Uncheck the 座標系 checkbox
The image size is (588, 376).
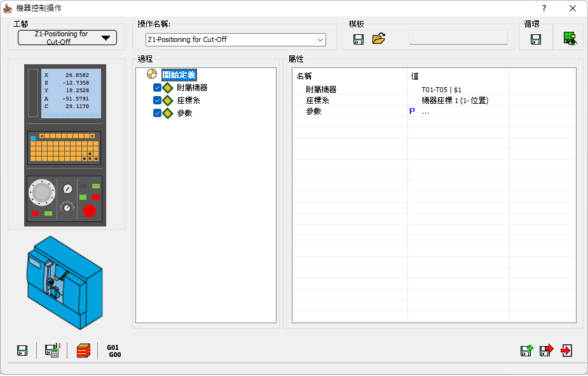coord(157,100)
